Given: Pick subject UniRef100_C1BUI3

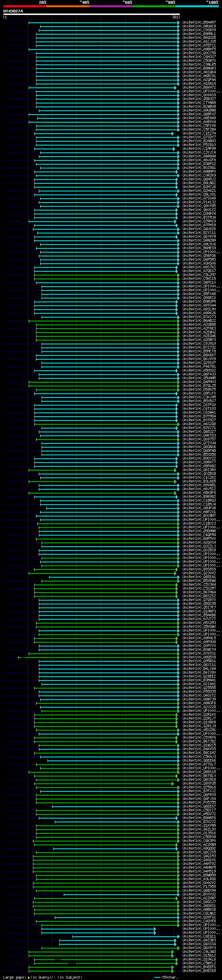Looking at the screenshot, I should [x=199, y=524].
